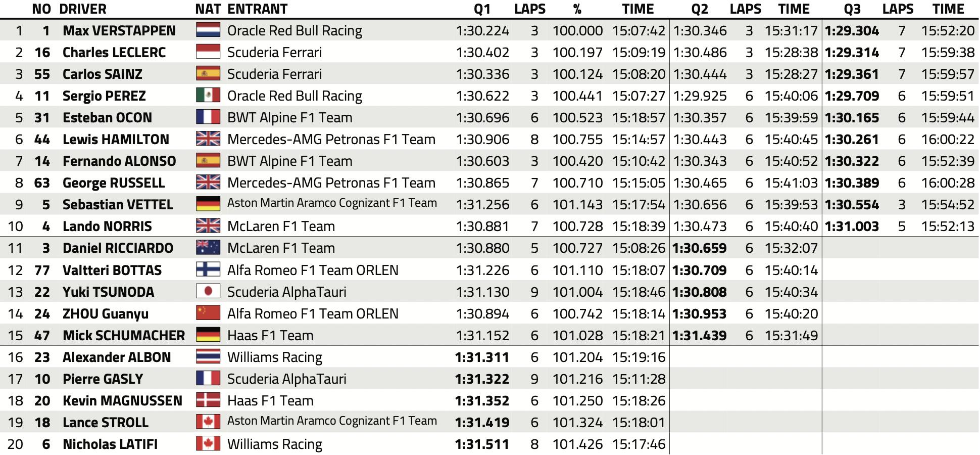Screen dimensions: 980x455
Task: Click the McLaren F1 Team entry for Norris
Action: [281, 226]
